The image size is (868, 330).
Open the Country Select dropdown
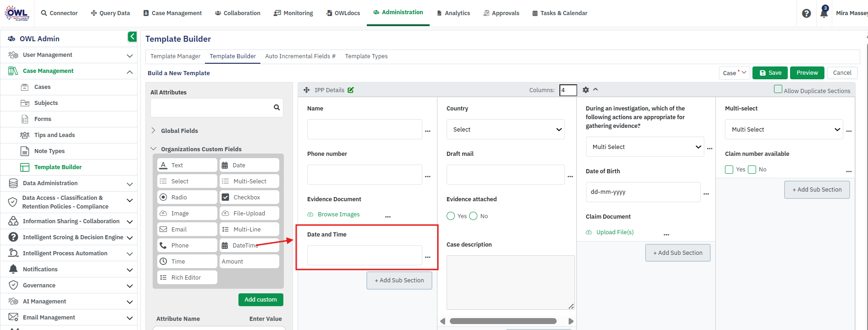(x=505, y=129)
